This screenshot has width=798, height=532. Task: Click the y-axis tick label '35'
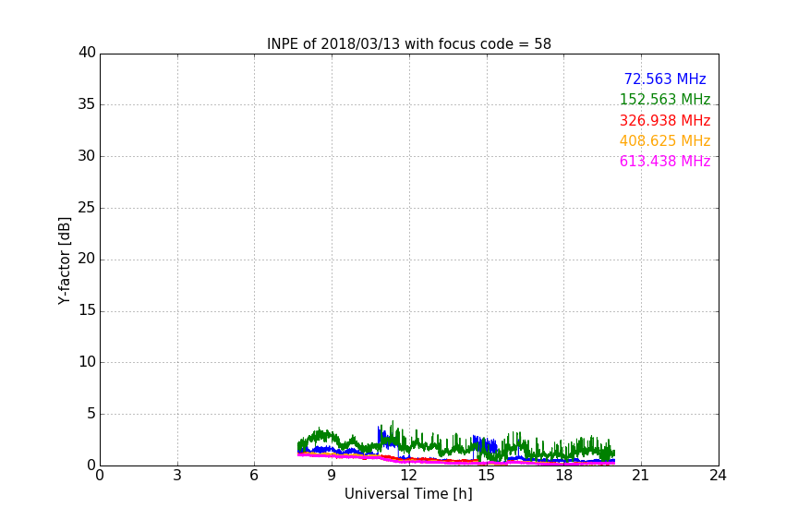coord(87,104)
